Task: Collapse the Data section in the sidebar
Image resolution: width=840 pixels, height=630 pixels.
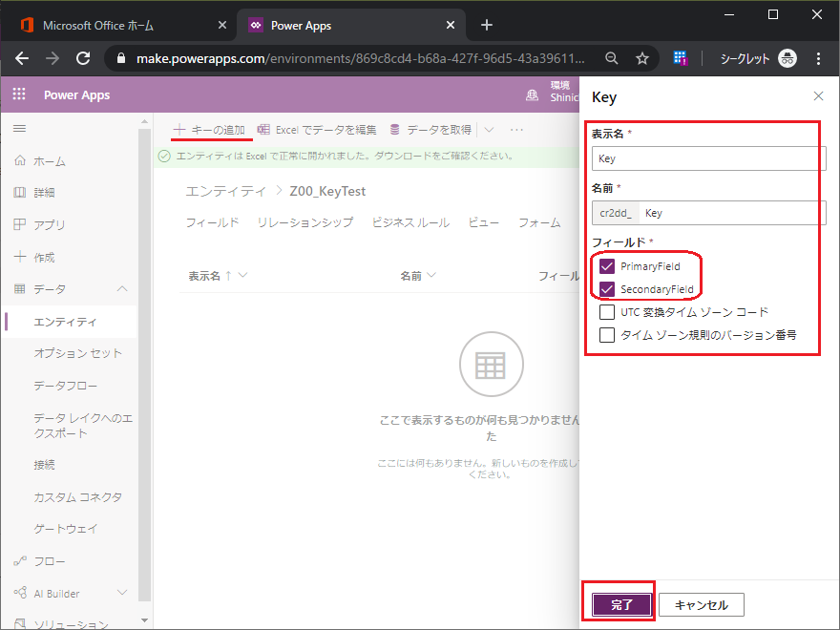Action: pyautogui.click(x=122, y=288)
